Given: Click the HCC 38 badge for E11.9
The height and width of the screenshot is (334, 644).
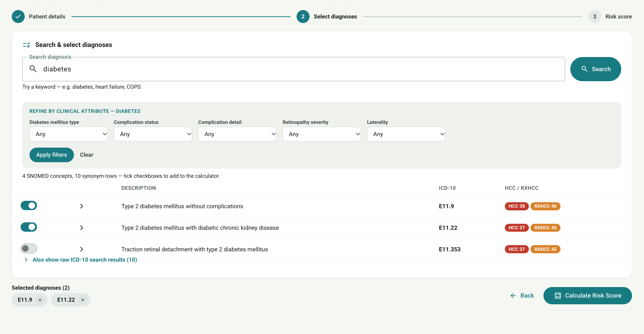Looking at the screenshot, I should pos(517,206).
